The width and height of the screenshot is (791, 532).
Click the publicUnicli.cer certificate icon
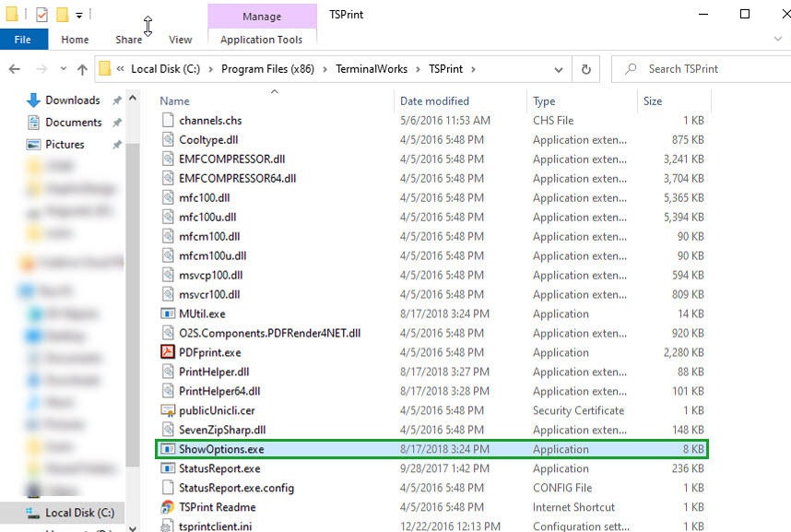168,410
